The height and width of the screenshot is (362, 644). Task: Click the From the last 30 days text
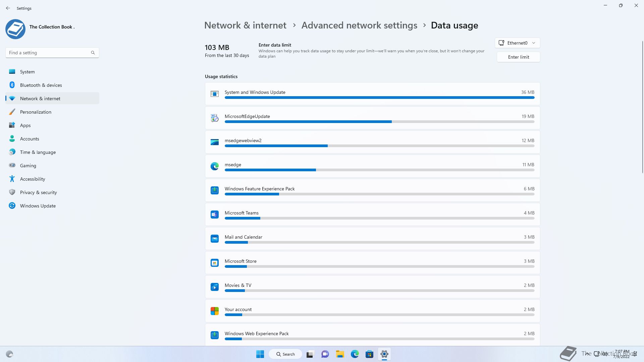click(x=227, y=55)
